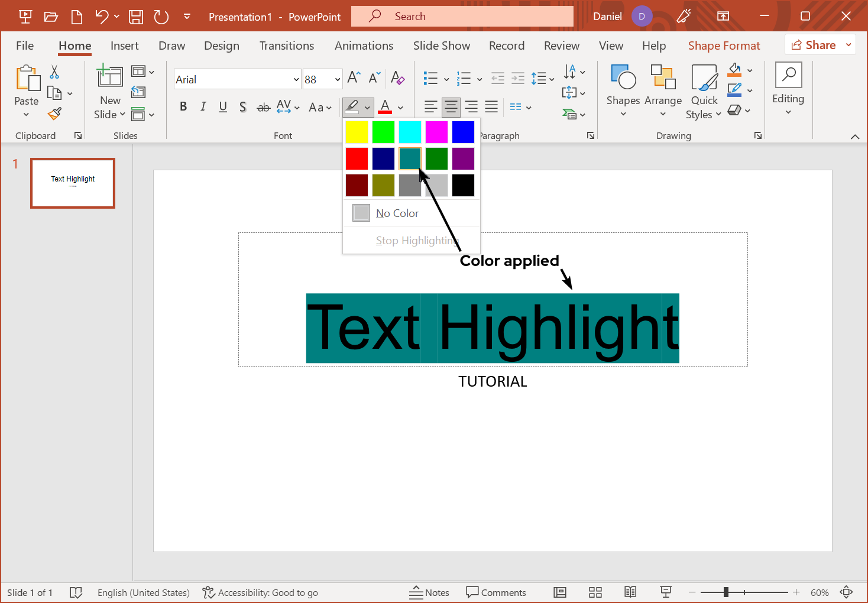868x603 pixels.
Task: Open the Arial font name dropdown
Action: [x=296, y=79]
